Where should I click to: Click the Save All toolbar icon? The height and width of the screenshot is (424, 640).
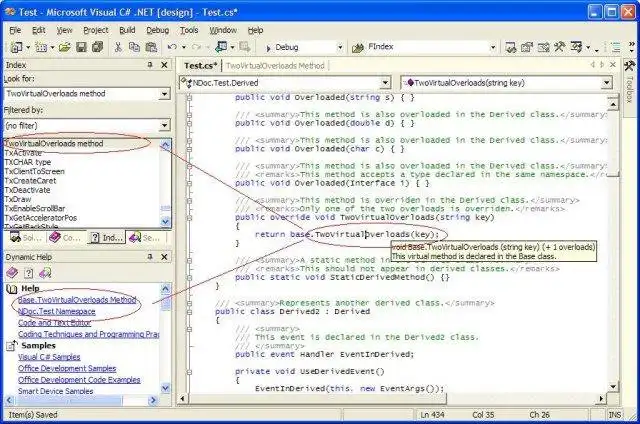pyautogui.click(x=98, y=47)
